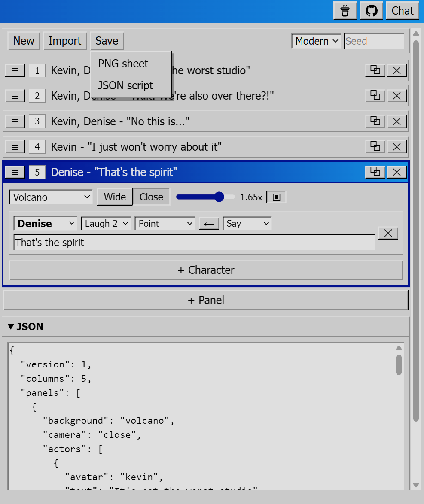Image resolution: width=424 pixels, height=504 pixels.
Task: Delete panel 5 Denise
Action: (x=397, y=172)
